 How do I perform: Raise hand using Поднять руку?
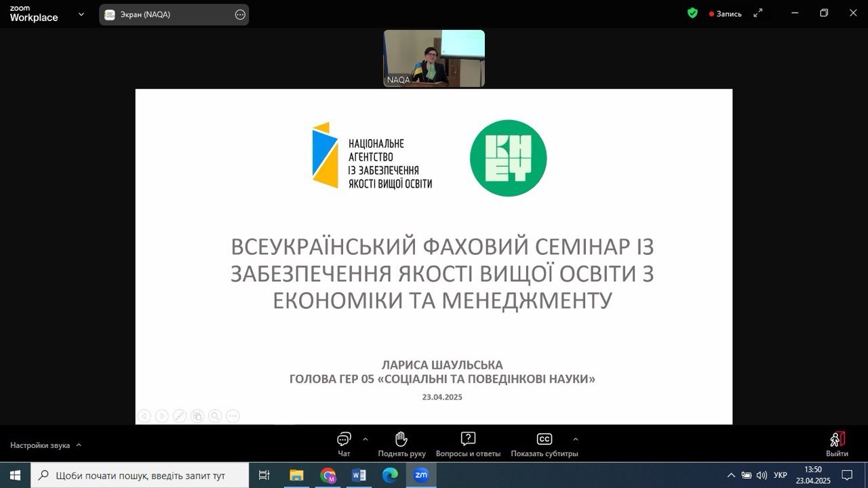[x=402, y=444]
